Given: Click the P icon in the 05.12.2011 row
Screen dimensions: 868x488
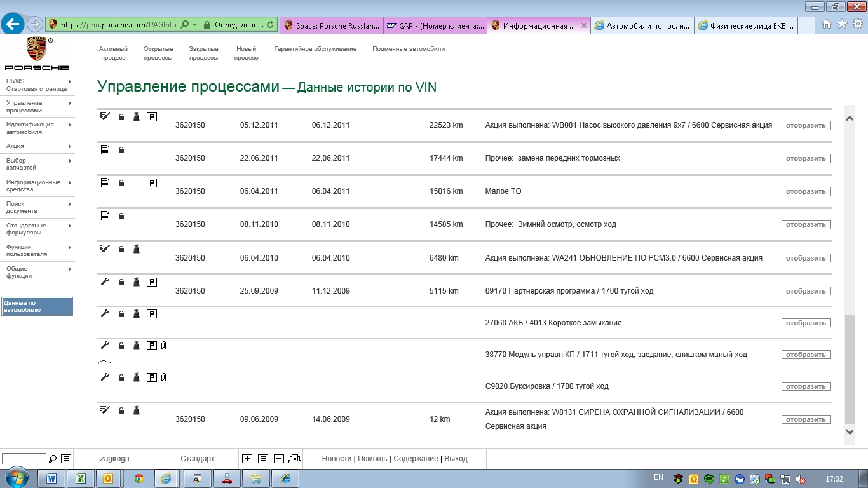Looking at the screenshot, I should tap(152, 117).
